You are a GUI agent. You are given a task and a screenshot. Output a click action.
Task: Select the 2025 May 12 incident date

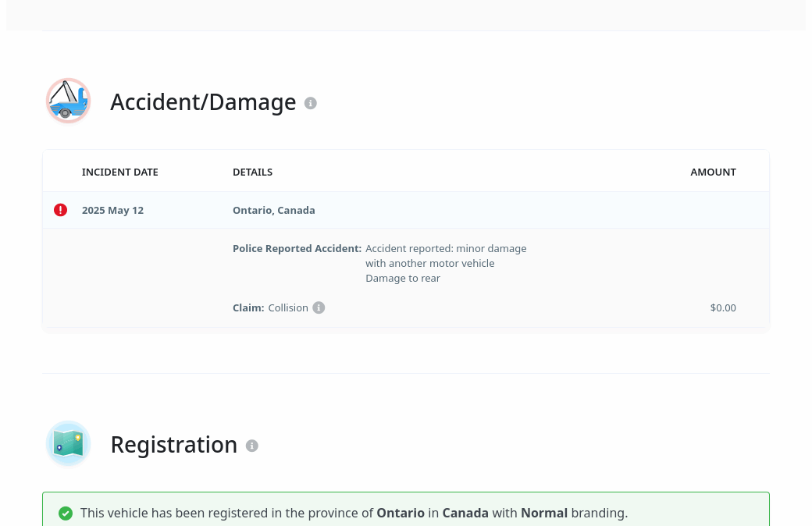click(112, 211)
